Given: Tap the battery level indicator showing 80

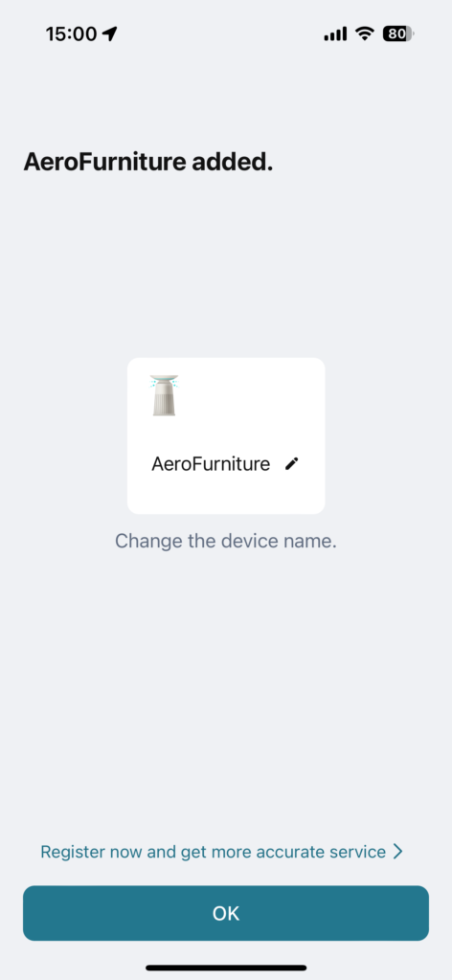Looking at the screenshot, I should tap(398, 34).
